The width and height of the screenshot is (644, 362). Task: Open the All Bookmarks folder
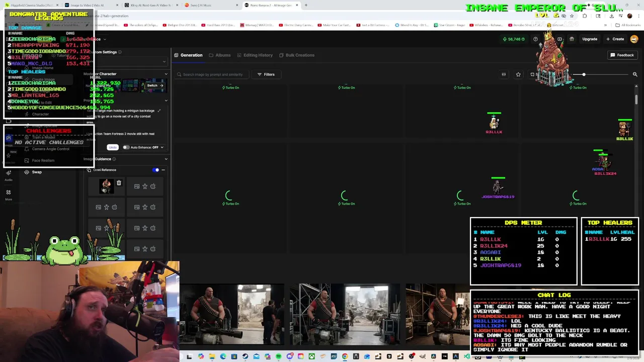pos(629,25)
